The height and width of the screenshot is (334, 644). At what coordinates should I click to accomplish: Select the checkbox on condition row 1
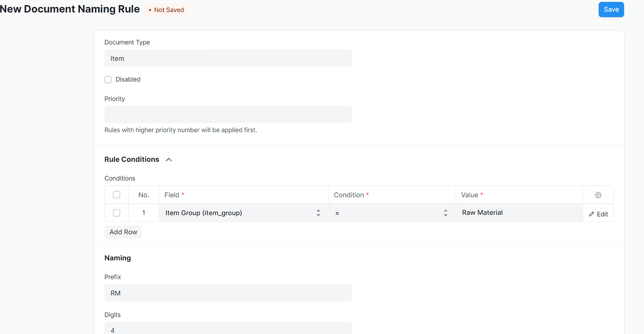(x=117, y=212)
